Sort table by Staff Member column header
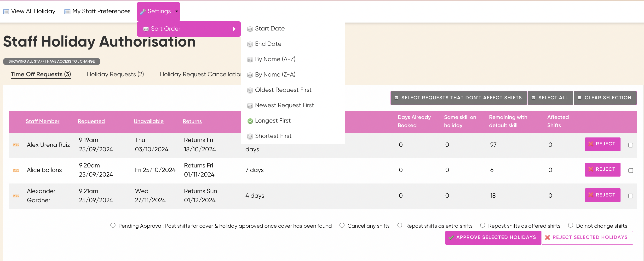Screen dimensions: 644x261 click(42, 121)
